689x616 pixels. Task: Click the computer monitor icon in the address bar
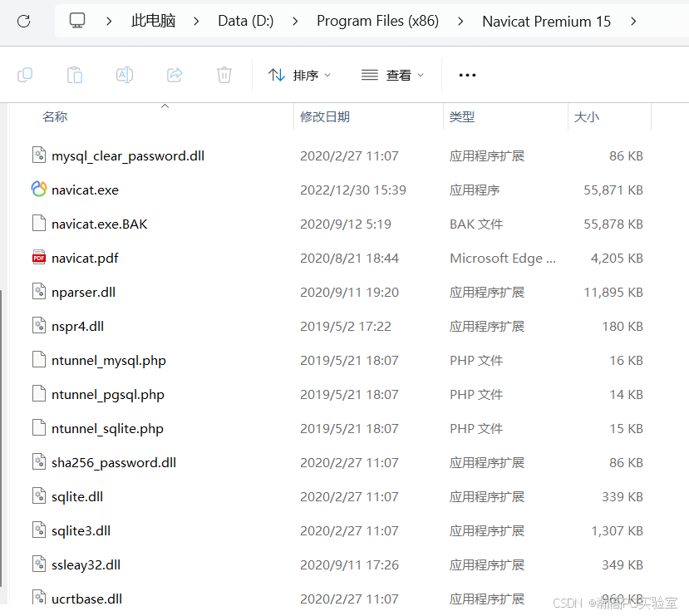tap(77, 20)
